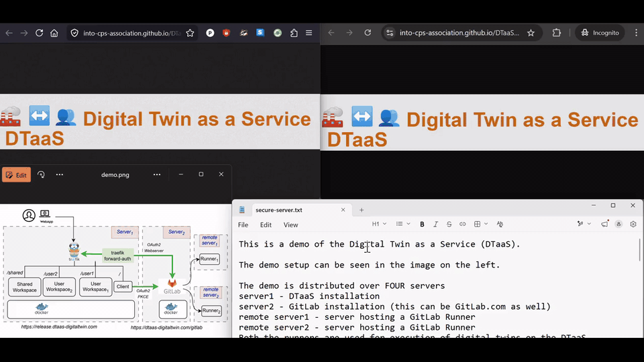This screenshot has height=362, width=644.
Task: Click the line starting 'remote server1 - server hosting'
Action: pos(357,317)
